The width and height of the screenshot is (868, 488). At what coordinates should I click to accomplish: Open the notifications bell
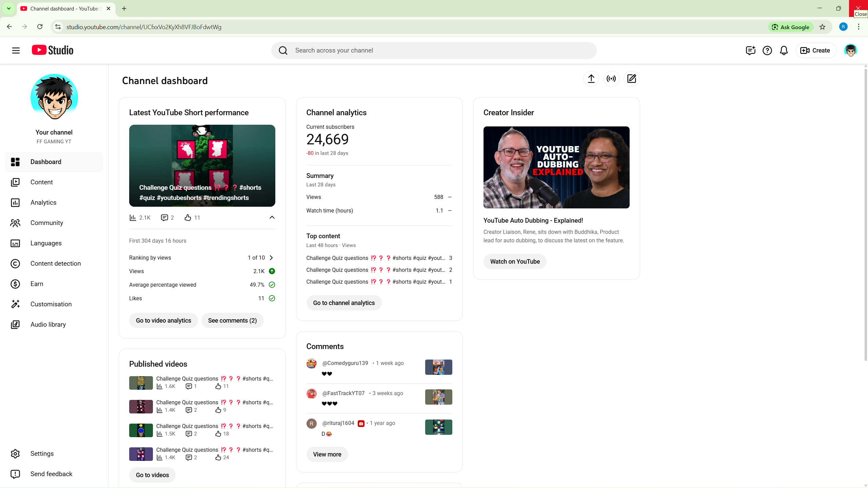click(x=784, y=50)
